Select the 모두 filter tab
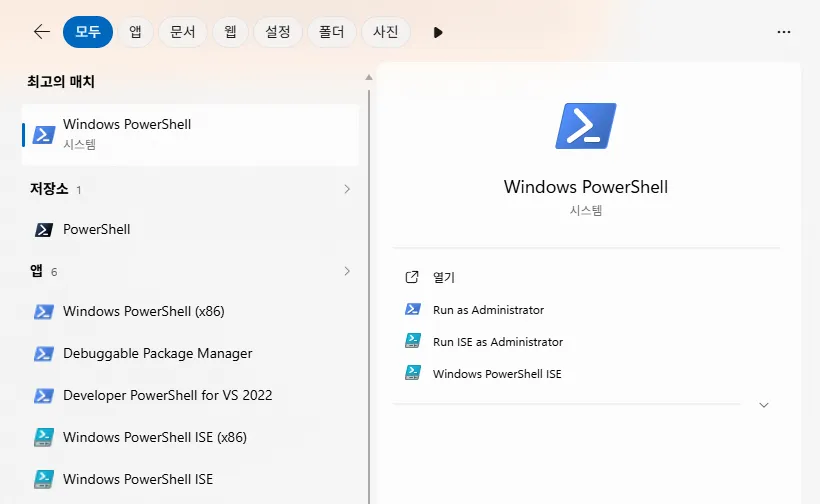The height and width of the screenshot is (504, 820). point(88,32)
